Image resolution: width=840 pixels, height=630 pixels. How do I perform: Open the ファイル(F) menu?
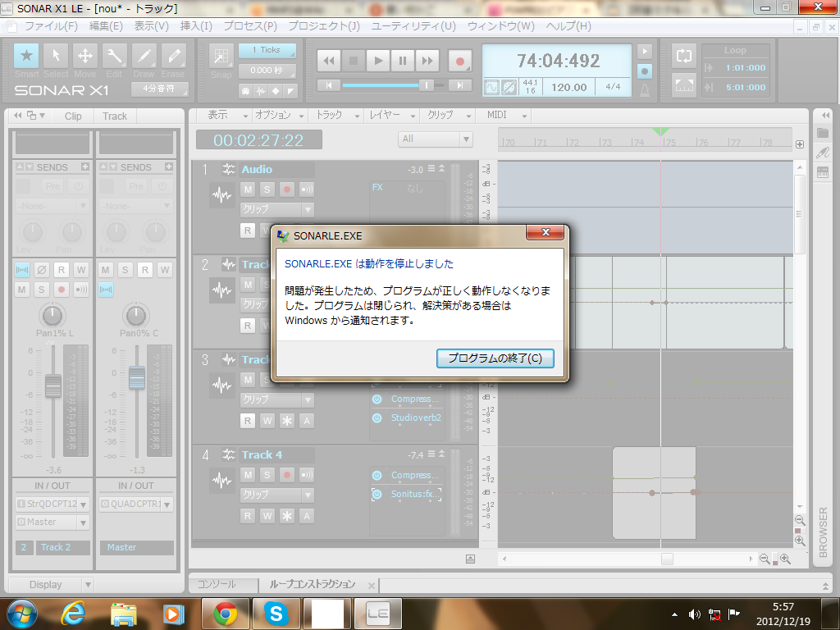pos(52,25)
